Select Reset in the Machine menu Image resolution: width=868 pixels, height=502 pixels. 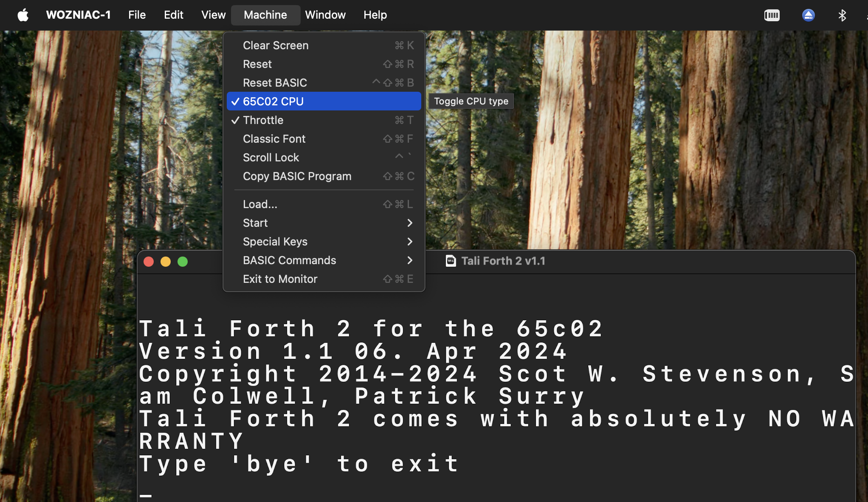click(324, 64)
